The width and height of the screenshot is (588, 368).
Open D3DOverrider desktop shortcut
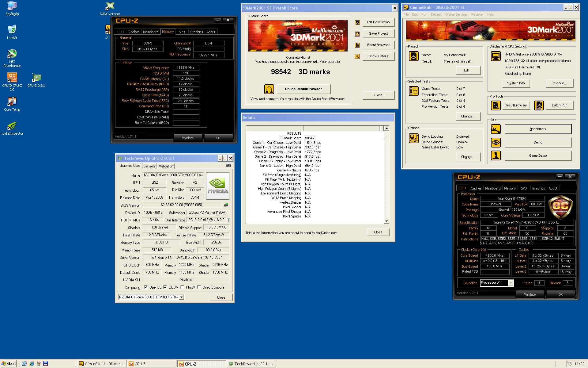(x=110, y=8)
